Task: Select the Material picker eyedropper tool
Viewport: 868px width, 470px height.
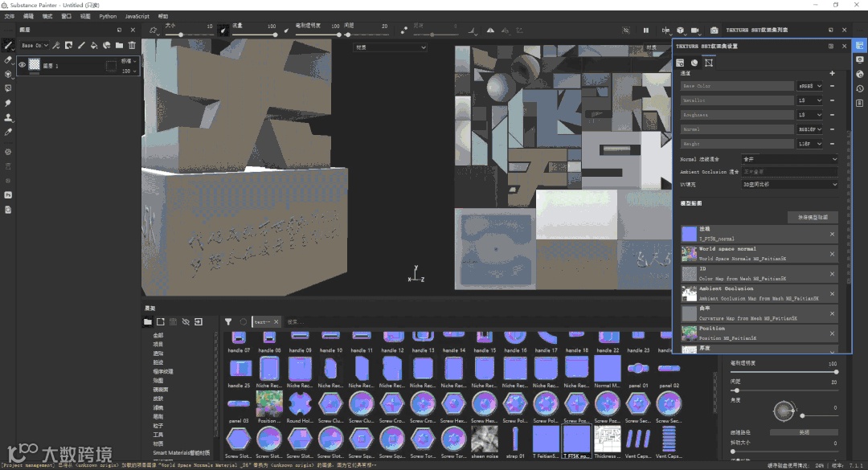Action: [x=8, y=132]
